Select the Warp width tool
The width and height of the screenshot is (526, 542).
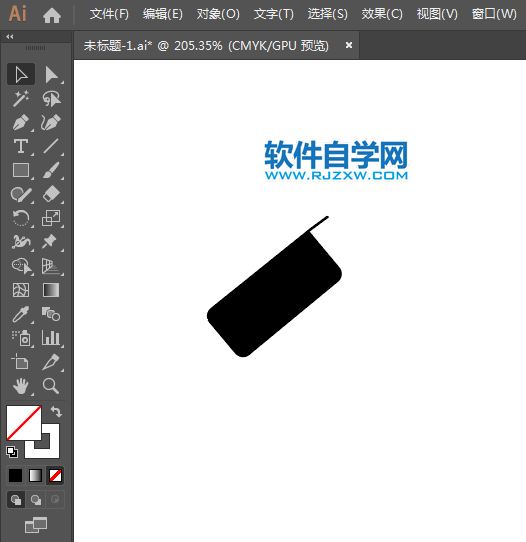tap(21, 242)
